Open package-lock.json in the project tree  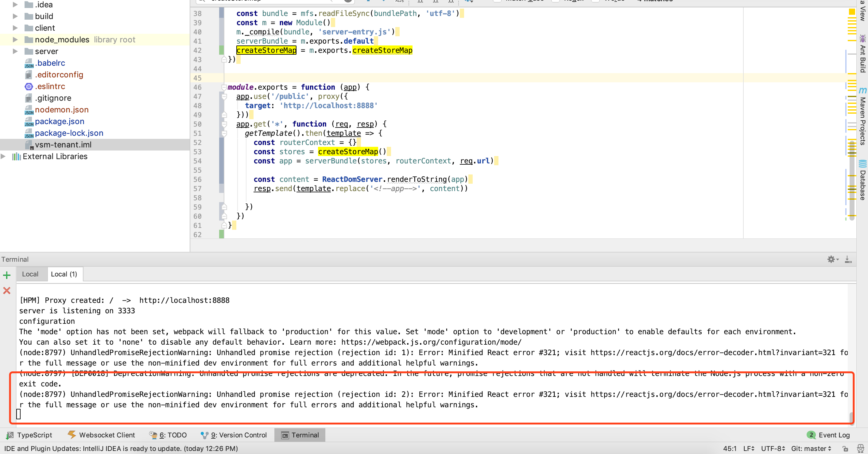coord(69,133)
